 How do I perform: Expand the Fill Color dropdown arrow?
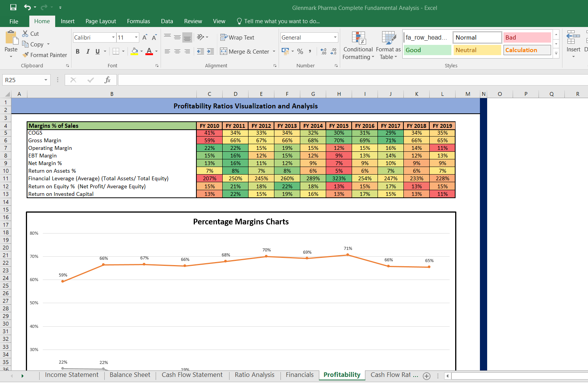click(x=142, y=51)
